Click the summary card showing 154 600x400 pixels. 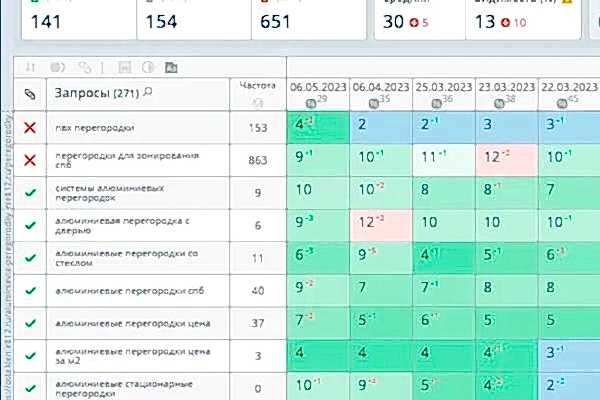click(194, 19)
